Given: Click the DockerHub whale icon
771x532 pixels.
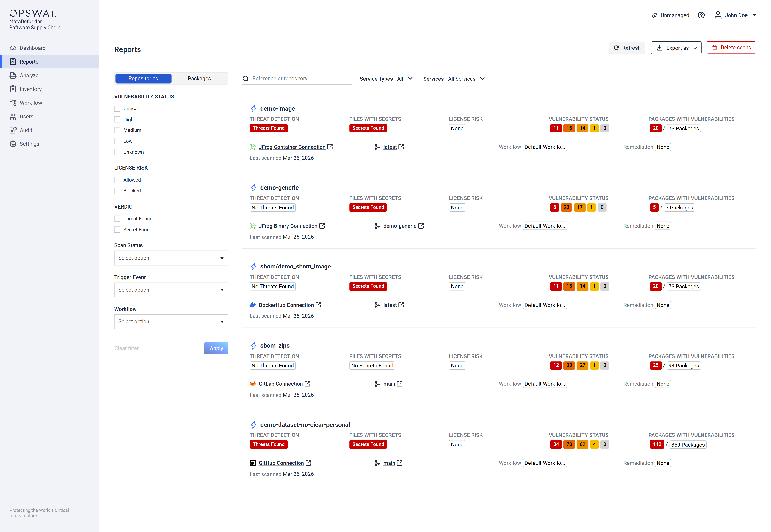Looking at the screenshot, I should click(253, 305).
